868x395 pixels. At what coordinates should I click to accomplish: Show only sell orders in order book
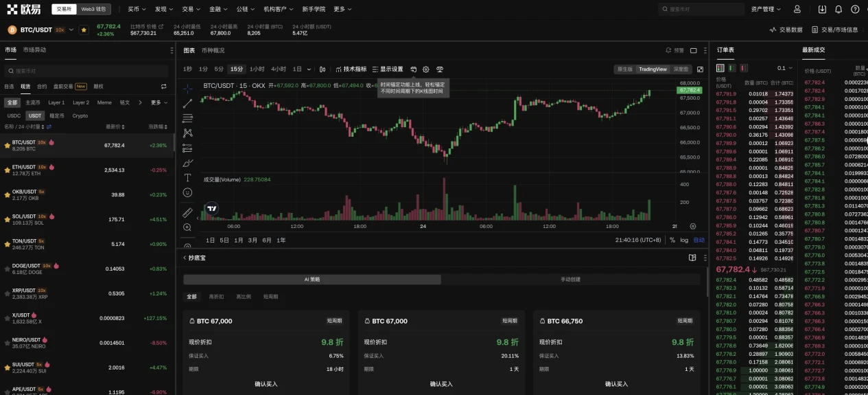744,68
